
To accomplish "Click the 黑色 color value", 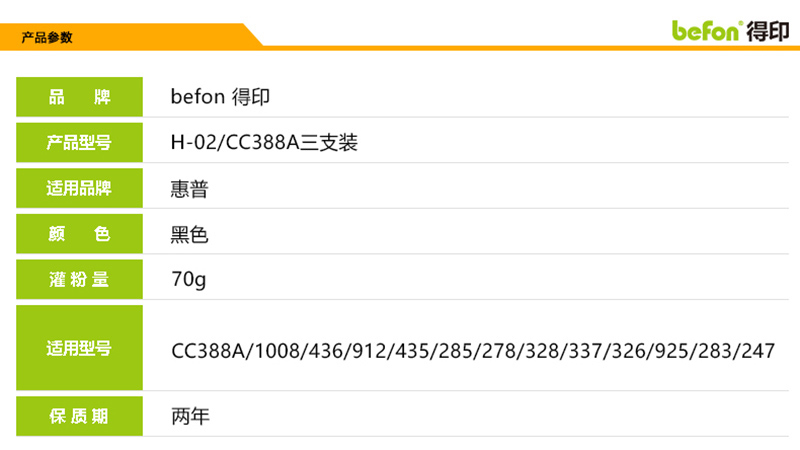I will (189, 235).
